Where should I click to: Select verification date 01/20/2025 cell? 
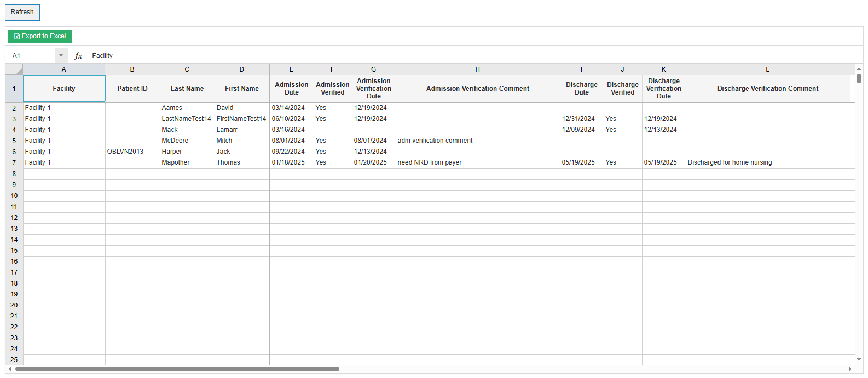(374, 163)
